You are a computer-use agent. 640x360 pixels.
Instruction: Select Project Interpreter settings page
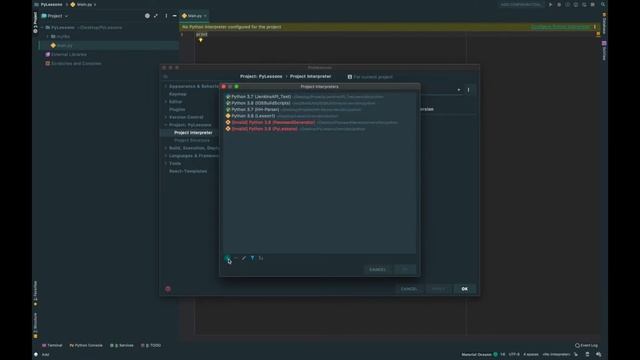[x=193, y=133]
